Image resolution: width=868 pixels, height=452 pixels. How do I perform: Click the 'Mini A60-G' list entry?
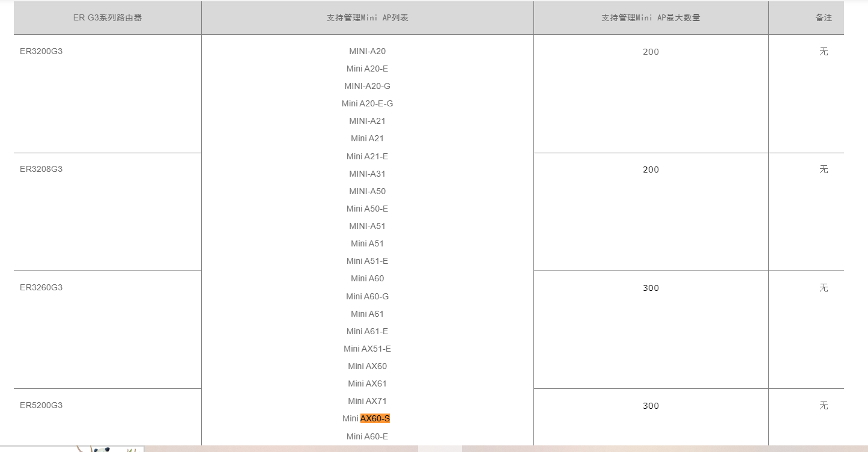click(368, 296)
